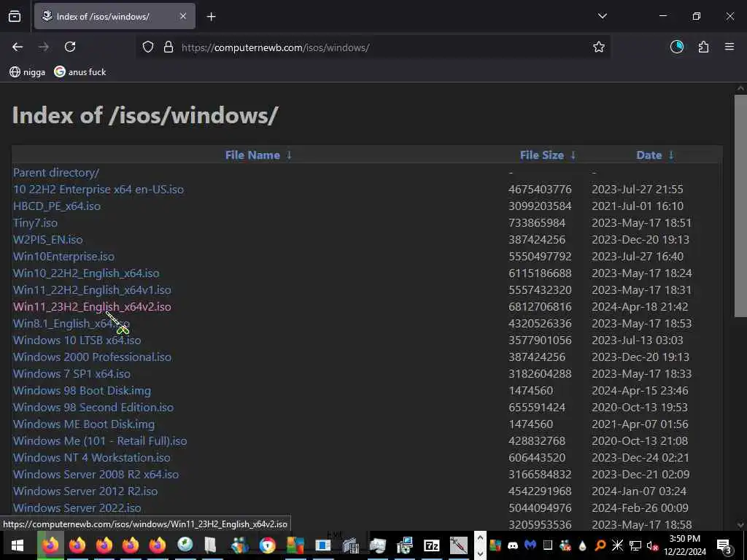Download Windows 7 SP1 x64.iso

(x=72, y=374)
